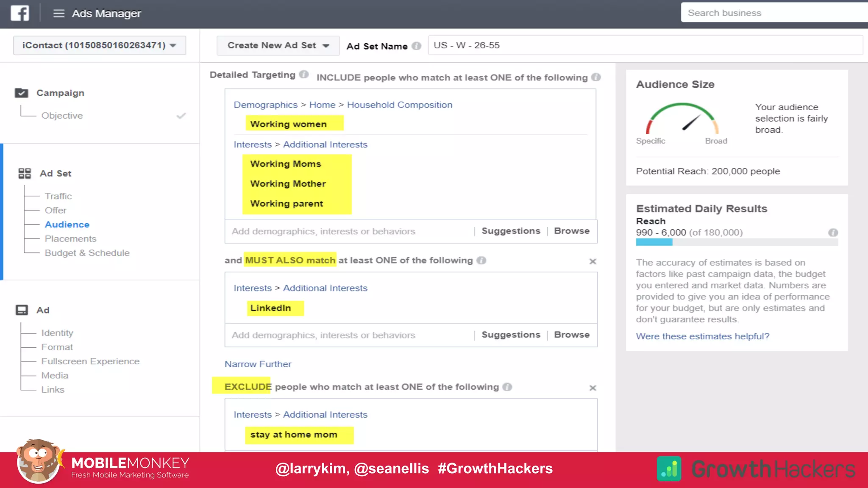This screenshot has width=868, height=488.
Task: Click the Home breadcrumb link
Action: [322, 105]
